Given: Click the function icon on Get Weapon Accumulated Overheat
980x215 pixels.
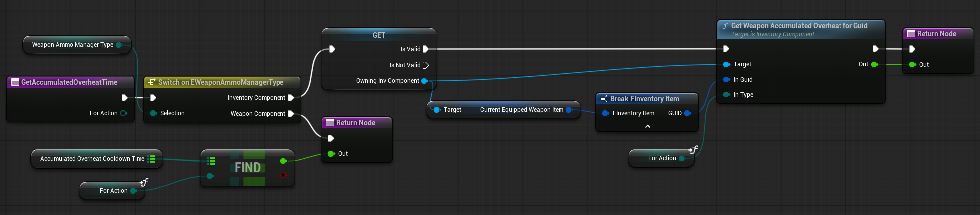Looking at the screenshot, I should (725, 26).
